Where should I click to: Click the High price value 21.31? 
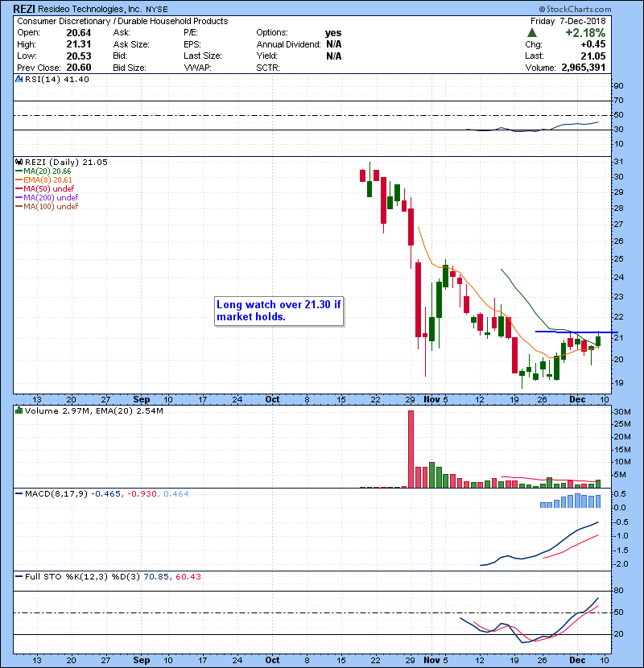coord(78,44)
